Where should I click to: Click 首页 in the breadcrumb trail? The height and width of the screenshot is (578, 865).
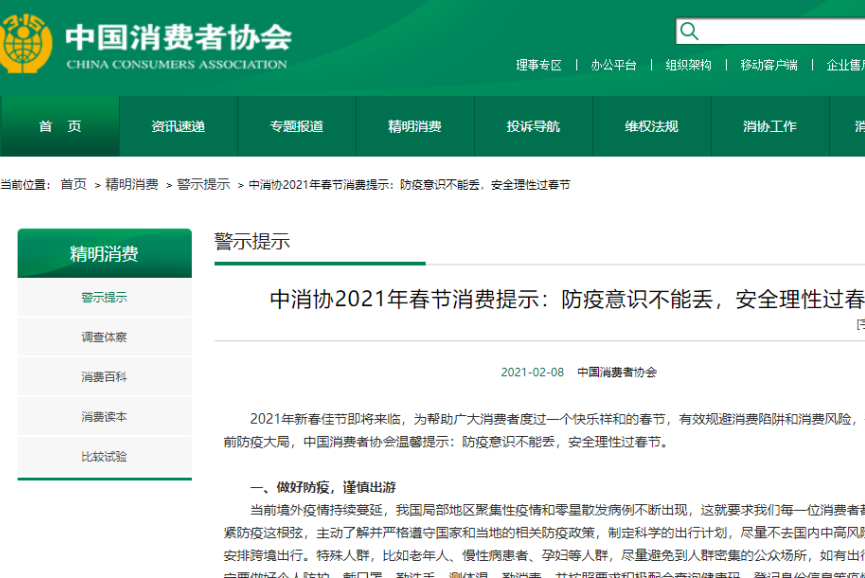tap(73, 185)
